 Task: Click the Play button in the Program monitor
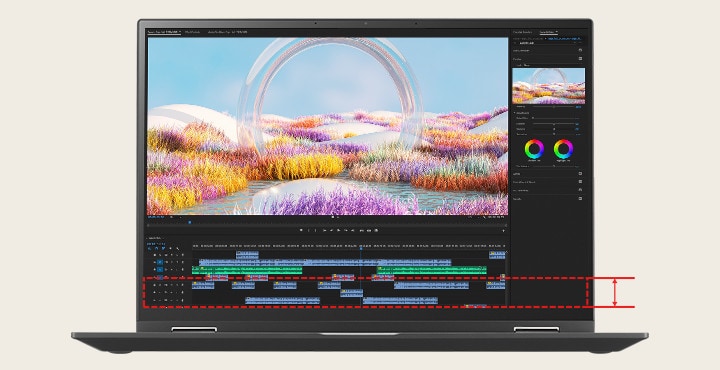click(x=338, y=230)
